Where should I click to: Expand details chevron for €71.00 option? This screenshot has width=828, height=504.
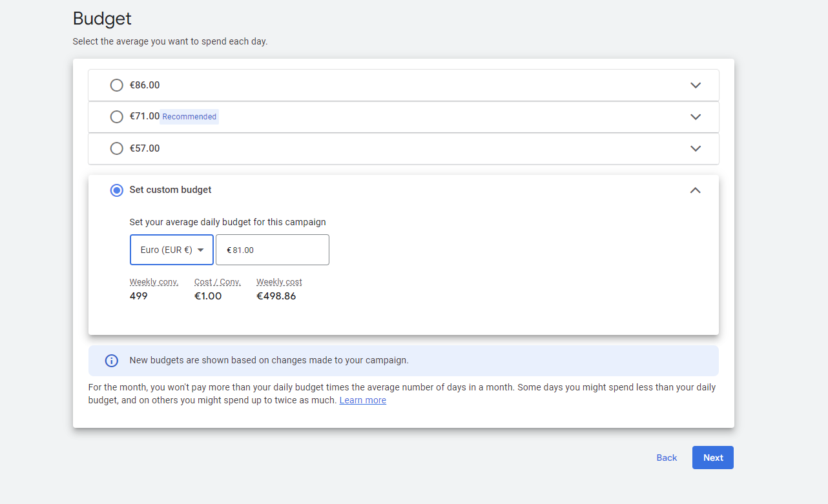coord(696,117)
